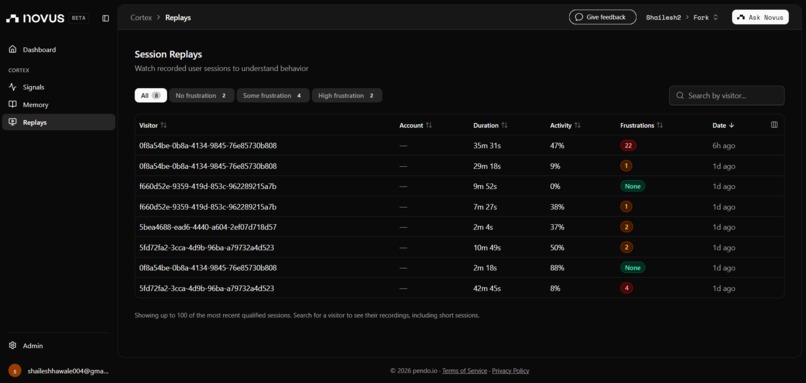The height and width of the screenshot is (383, 806).
Task: Filter by High frustration
Action: tap(347, 96)
